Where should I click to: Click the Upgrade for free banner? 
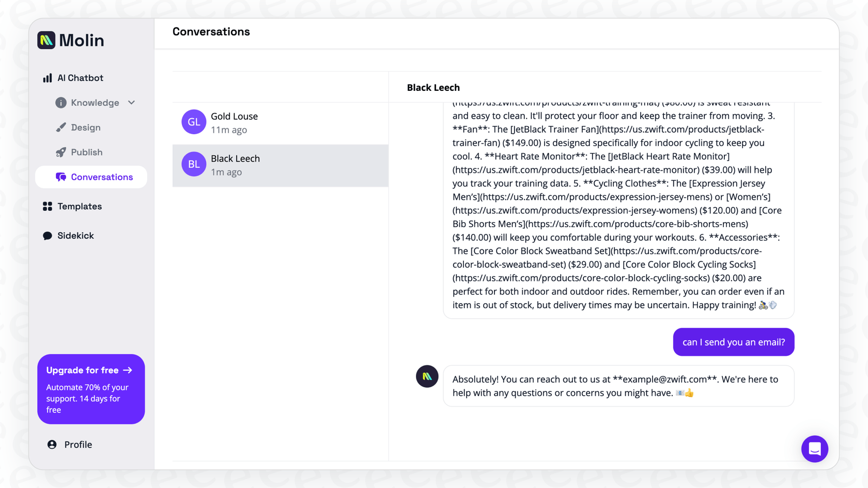tap(91, 389)
